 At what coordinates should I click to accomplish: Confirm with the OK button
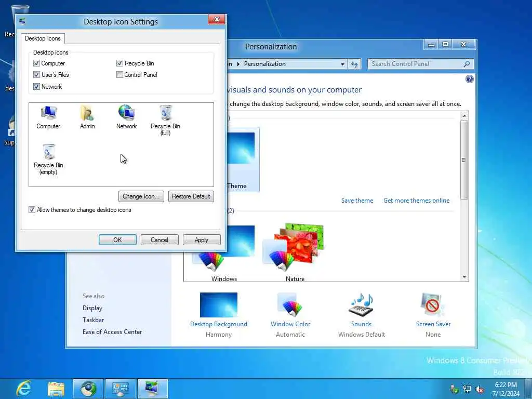tap(117, 240)
